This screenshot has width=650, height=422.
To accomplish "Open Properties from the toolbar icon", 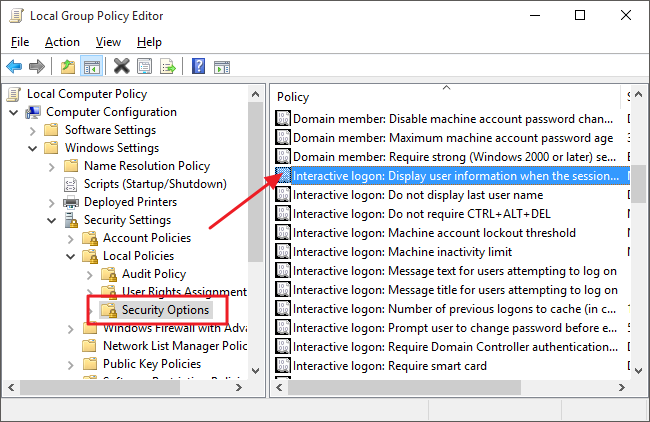I will [144, 67].
